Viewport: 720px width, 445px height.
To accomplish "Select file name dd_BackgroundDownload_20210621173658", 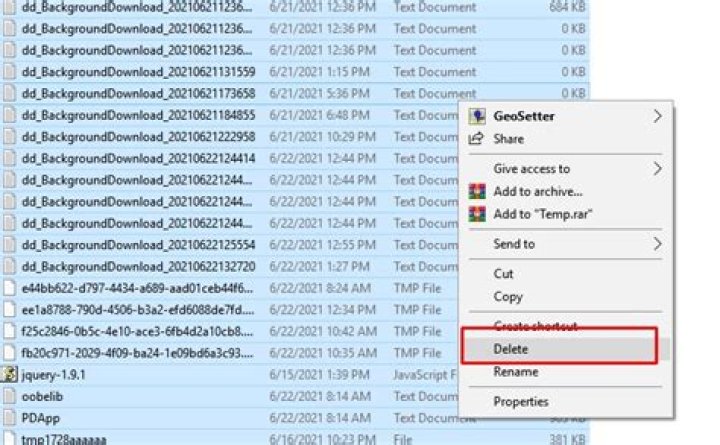I will click(x=138, y=94).
